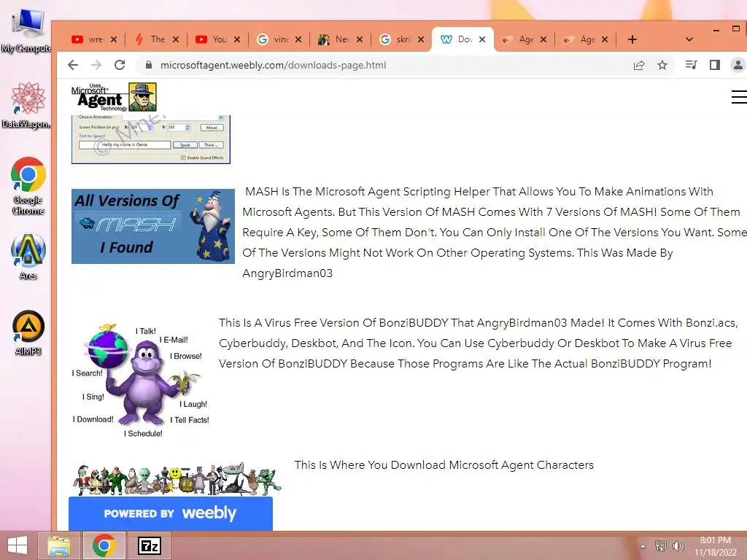Image resolution: width=747 pixels, height=560 pixels.
Task: Open the BonziBUDDY purple gorilla image
Action: pyautogui.click(x=141, y=381)
